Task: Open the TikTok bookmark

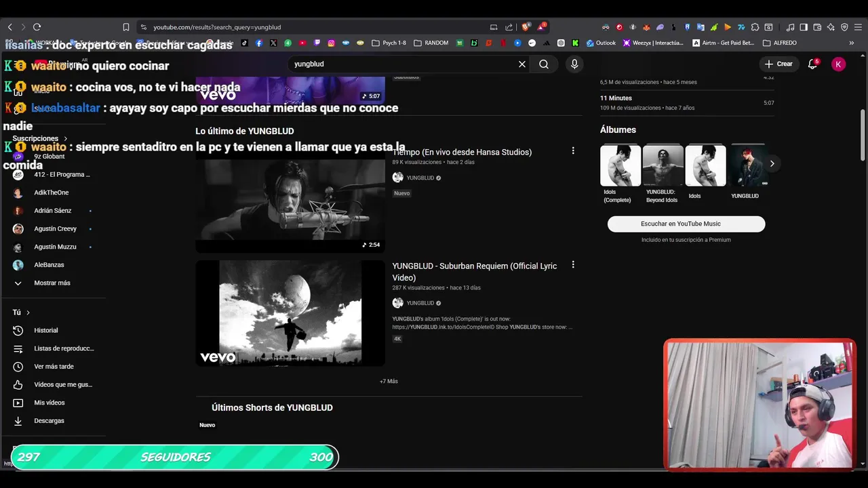Action: pyautogui.click(x=244, y=43)
